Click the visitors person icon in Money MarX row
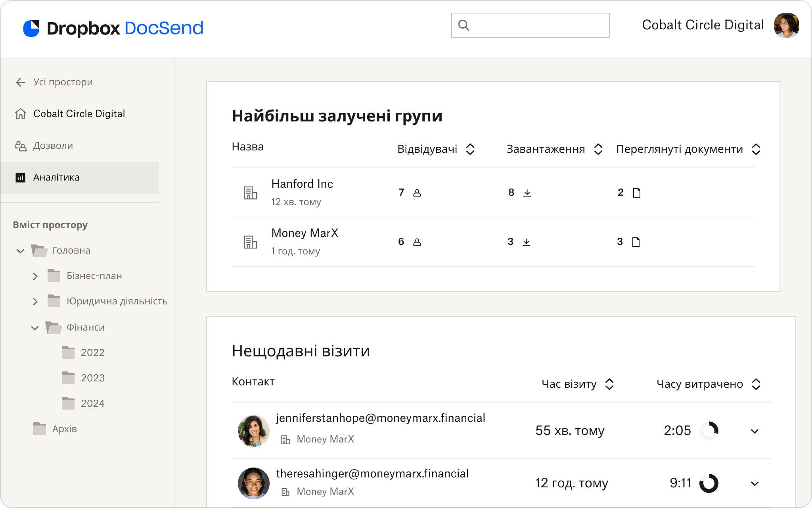Viewport: 812px width, 508px height. pos(417,242)
